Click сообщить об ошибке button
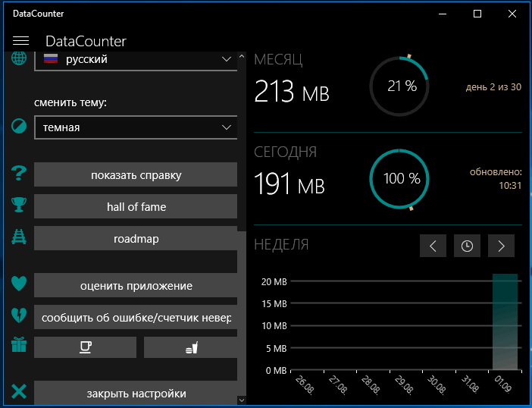The height and width of the screenshot is (408, 532). (136, 317)
